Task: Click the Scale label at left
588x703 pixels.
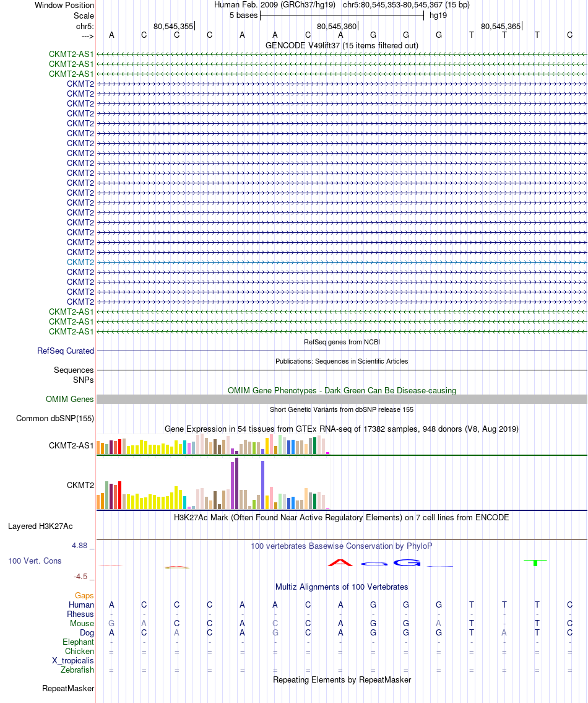Action: (84, 15)
